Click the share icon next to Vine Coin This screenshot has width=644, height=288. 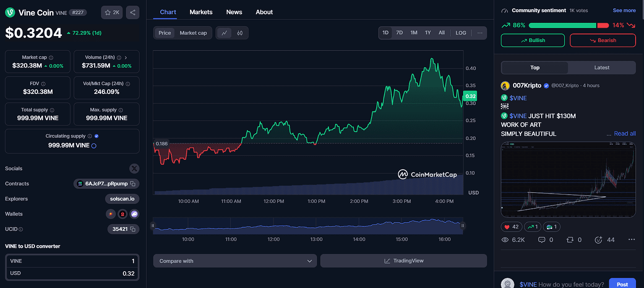pyautogui.click(x=133, y=13)
